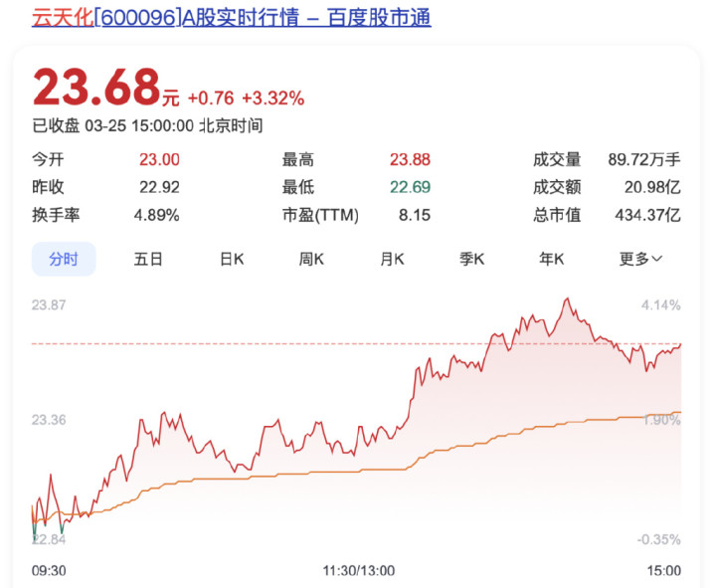Click the -0.35% axis label
This screenshot has width=716, height=588.
click(658, 539)
